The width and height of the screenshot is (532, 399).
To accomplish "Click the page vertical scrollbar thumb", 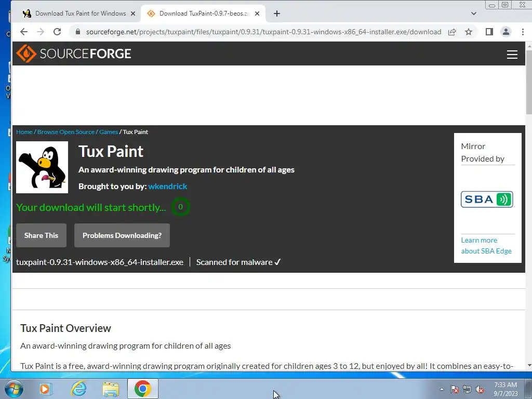I will click(x=529, y=83).
